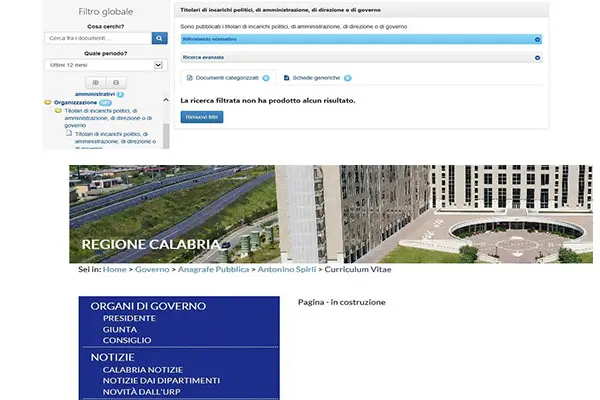This screenshot has height=400, width=600.
Task: Click the arrow icon on 'Ricerca avanzata' bar
Action: [x=537, y=58]
